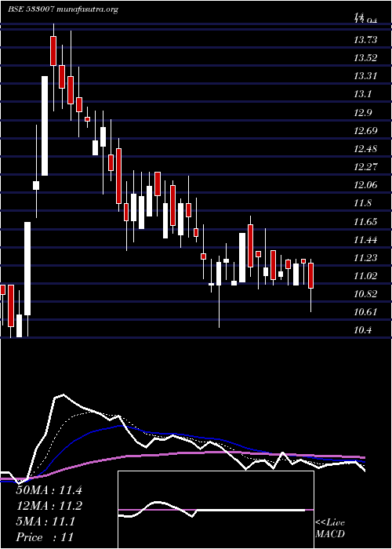
Task: Click the 12.48 price axis label
Action: pos(366,149)
